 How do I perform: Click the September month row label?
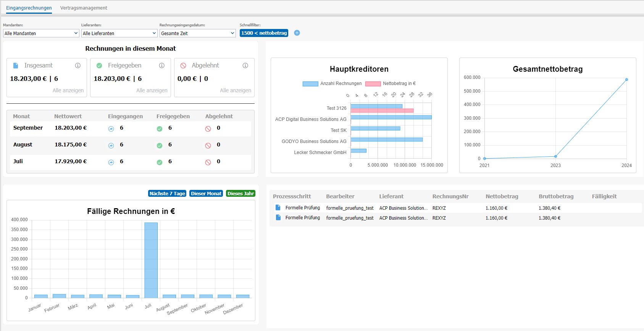(x=28, y=128)
